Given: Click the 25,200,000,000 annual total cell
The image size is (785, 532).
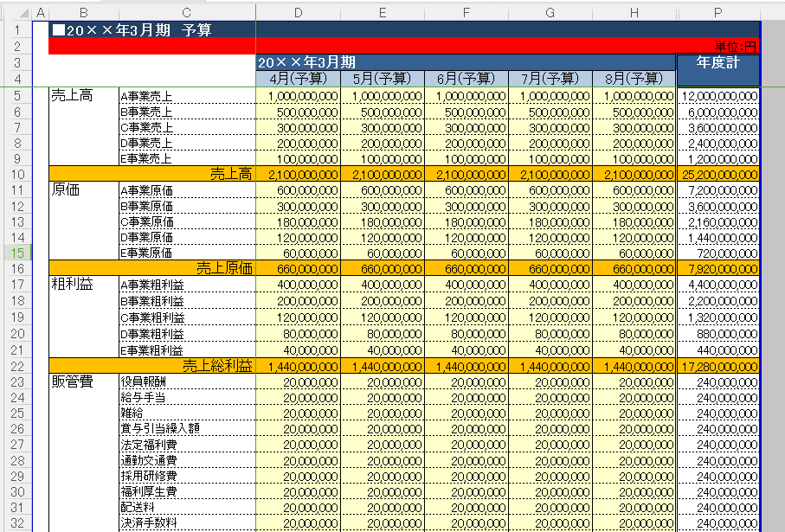Looking at the screenshot, I should tap(717, 176).
